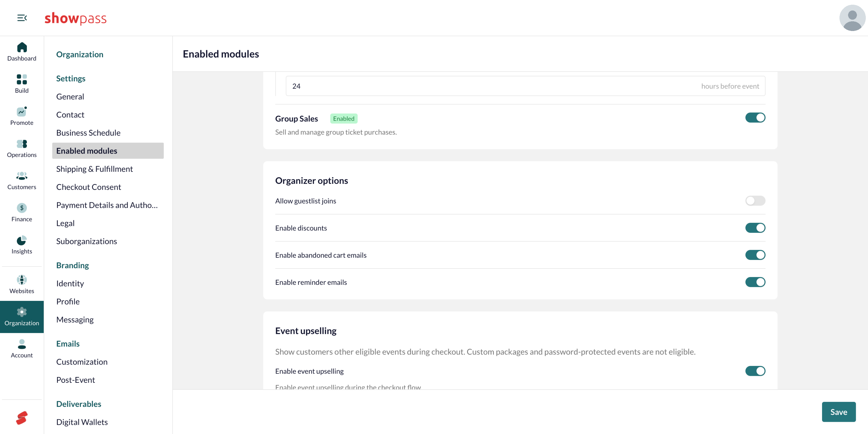Turn on Allow guestlist joins
Screen dimensions: 868x434
(x=755, y=201)
